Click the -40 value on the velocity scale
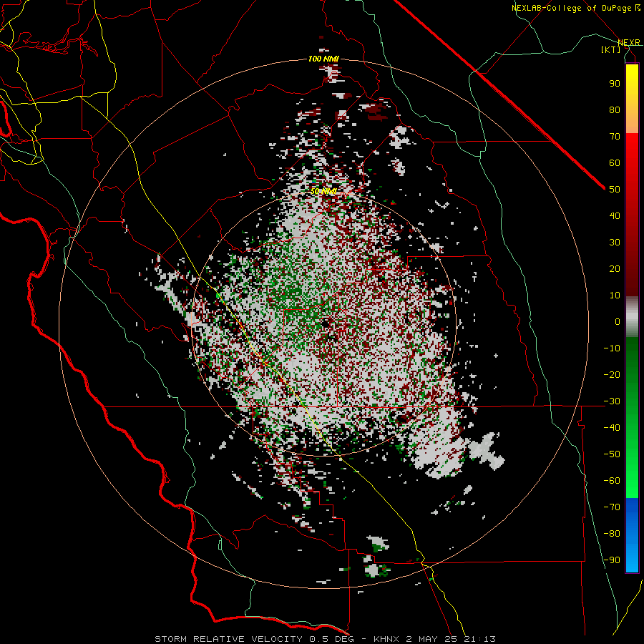The image size is (644, 644). tap(612, 428)
